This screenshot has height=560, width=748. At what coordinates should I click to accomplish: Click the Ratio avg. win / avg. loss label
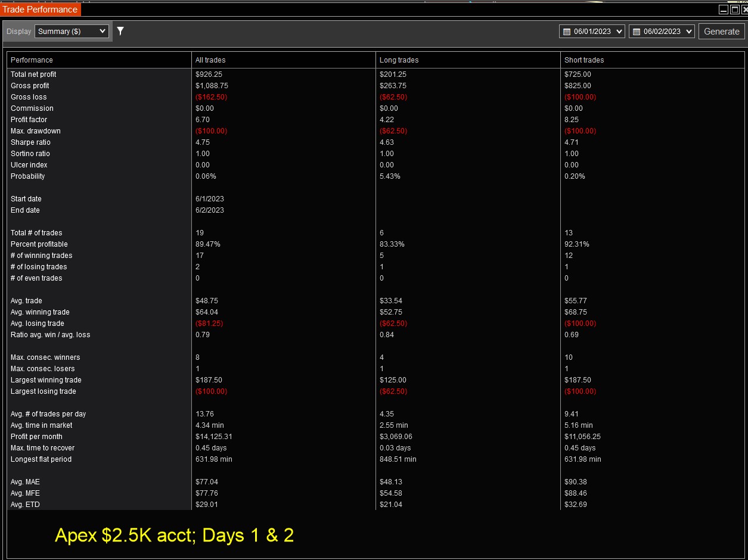(x=51, y=335)
